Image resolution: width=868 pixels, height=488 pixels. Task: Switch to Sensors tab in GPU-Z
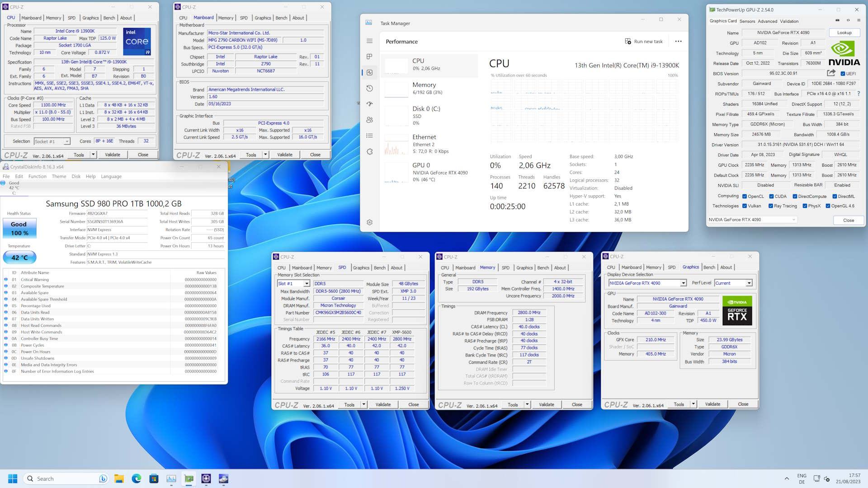pyautogui.click(x=747, y=21)
